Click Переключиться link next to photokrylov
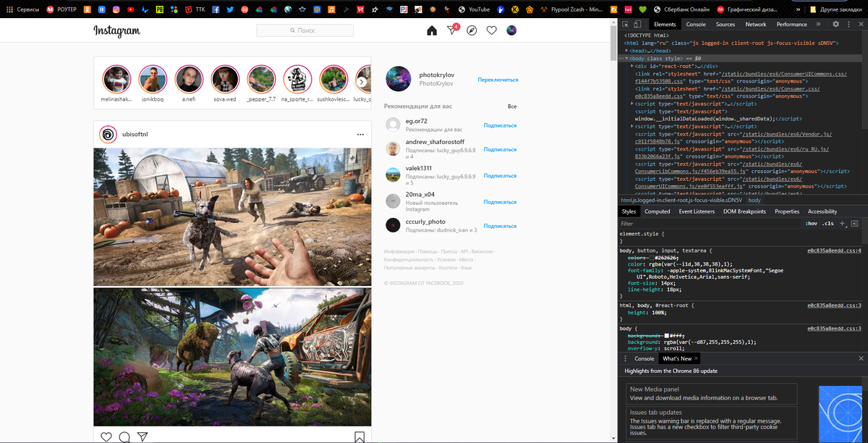868x443 pixels. click(x=498, y=80)
